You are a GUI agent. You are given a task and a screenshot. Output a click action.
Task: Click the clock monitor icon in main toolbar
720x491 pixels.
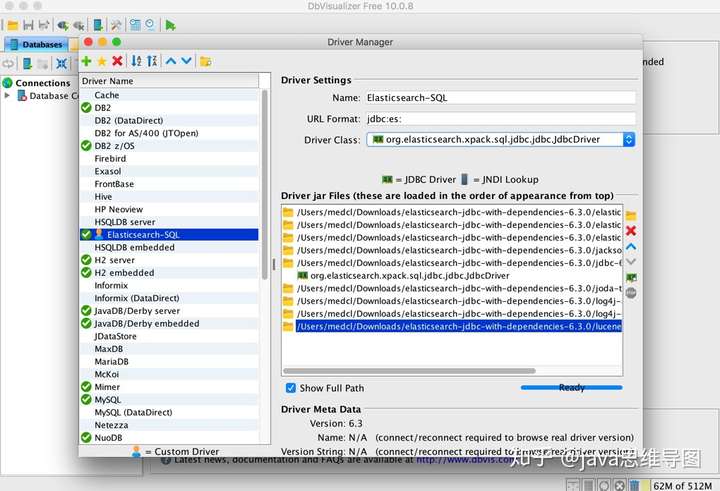150,25
